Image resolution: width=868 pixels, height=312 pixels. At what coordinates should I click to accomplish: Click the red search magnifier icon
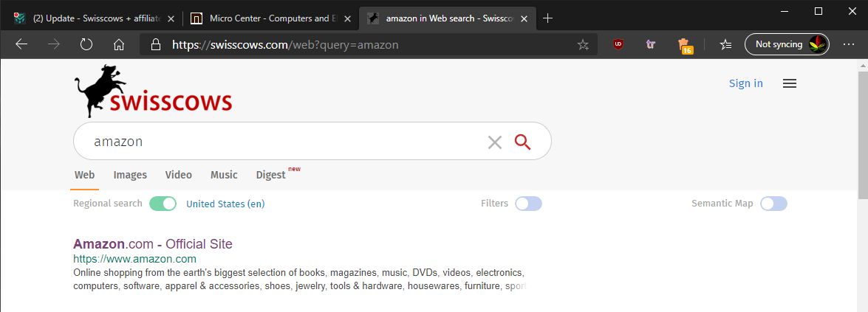(523, 142)
